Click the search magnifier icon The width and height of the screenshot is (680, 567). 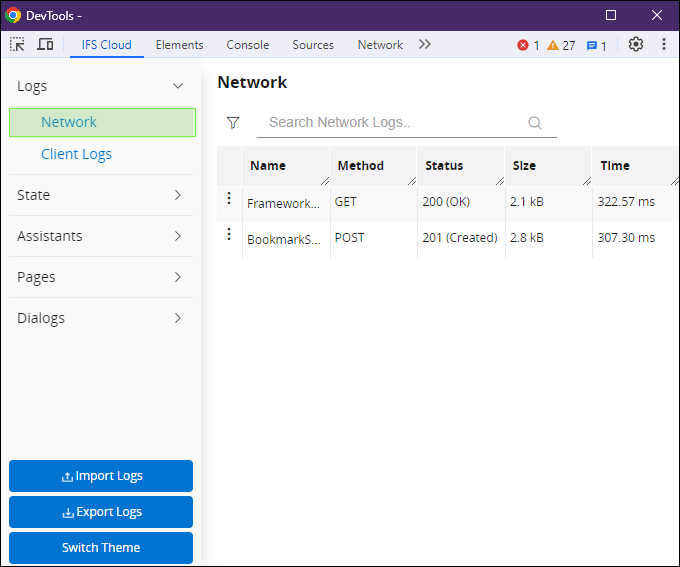[x=535, y=123]
